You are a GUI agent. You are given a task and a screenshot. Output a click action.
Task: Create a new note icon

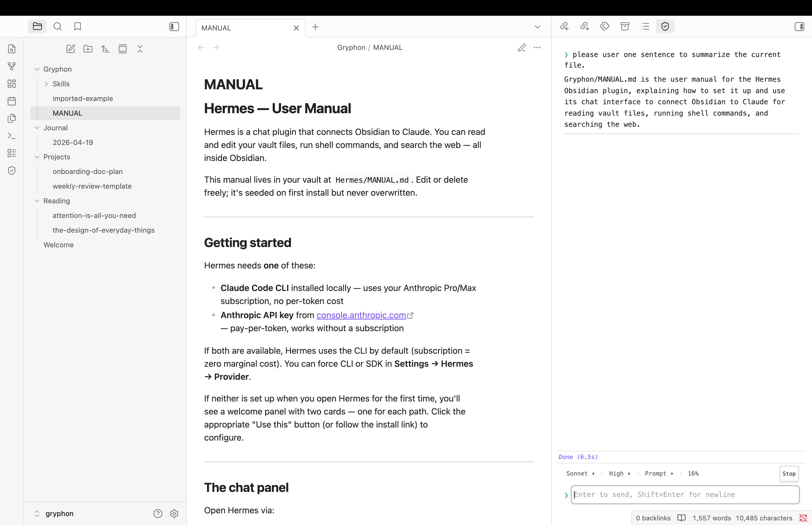click(x=71, y=49)
